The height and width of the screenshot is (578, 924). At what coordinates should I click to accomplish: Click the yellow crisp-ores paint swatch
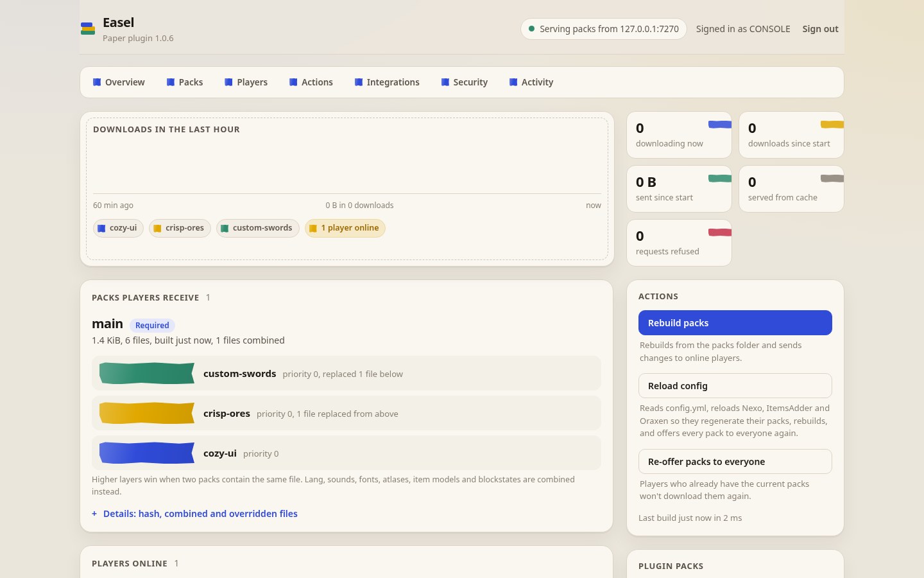tap(147, 413)
